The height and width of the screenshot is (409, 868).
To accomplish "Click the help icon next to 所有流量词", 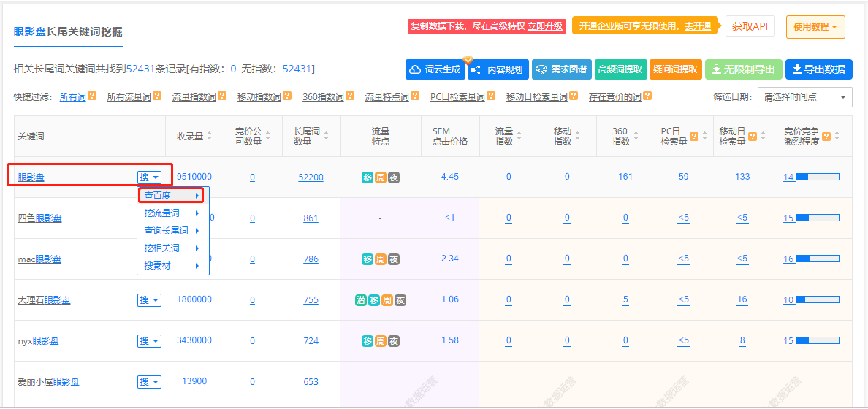I will click(x=157, y=96).
